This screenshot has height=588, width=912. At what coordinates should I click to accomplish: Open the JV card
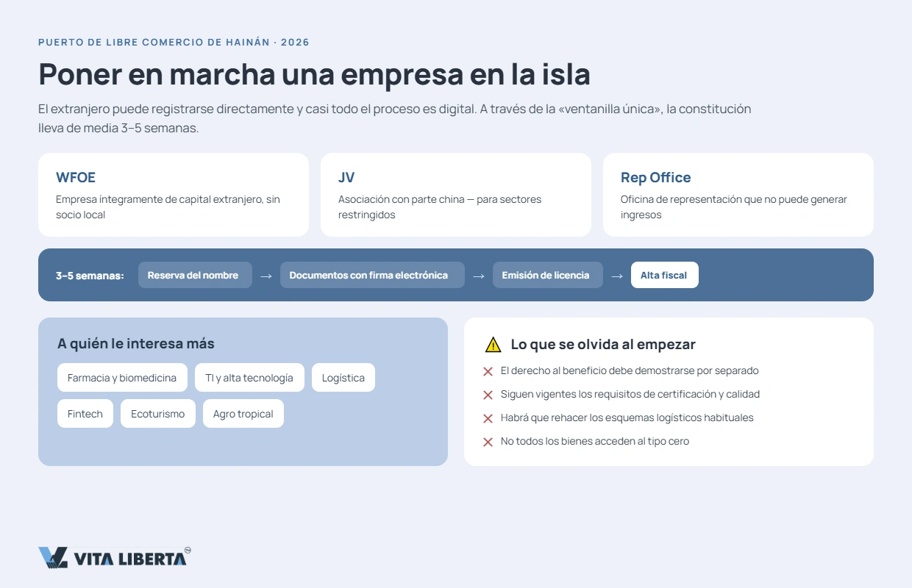pyautogui.click(x=456, y=195)
